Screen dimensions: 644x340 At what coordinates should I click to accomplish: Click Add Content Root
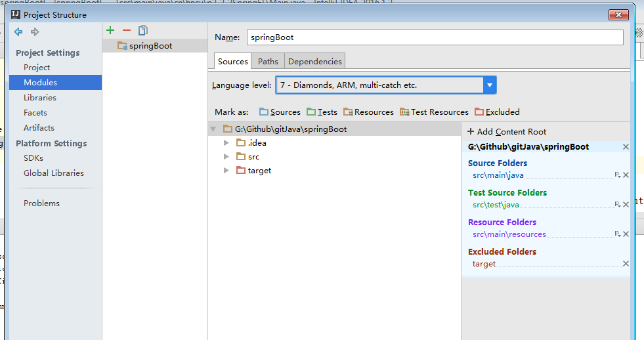pos(507,132)
